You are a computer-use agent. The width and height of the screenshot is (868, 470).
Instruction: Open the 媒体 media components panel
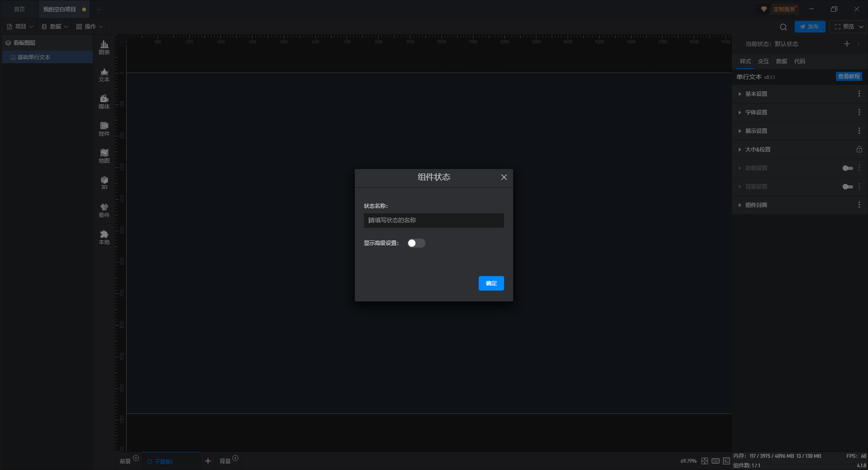[x=104, y=102]
